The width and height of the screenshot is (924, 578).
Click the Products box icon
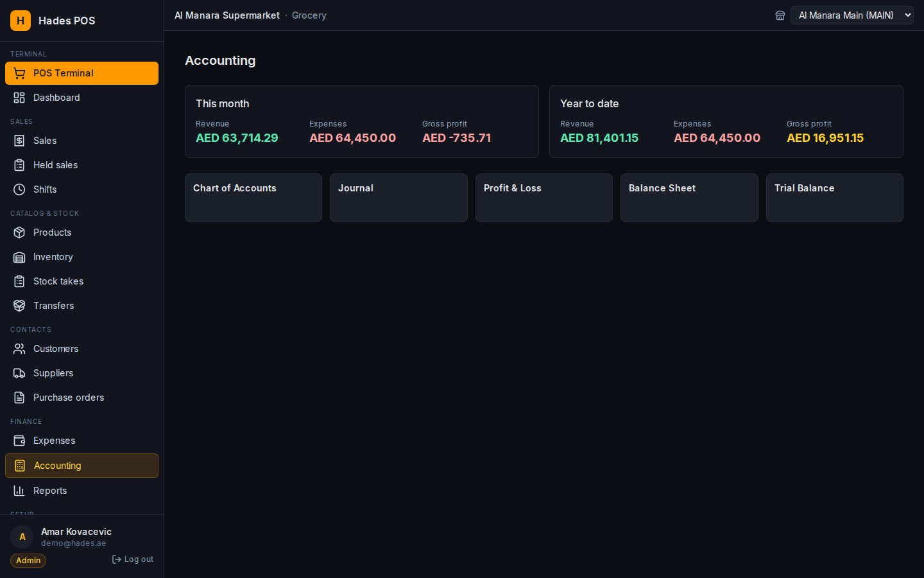click(19, 232)
